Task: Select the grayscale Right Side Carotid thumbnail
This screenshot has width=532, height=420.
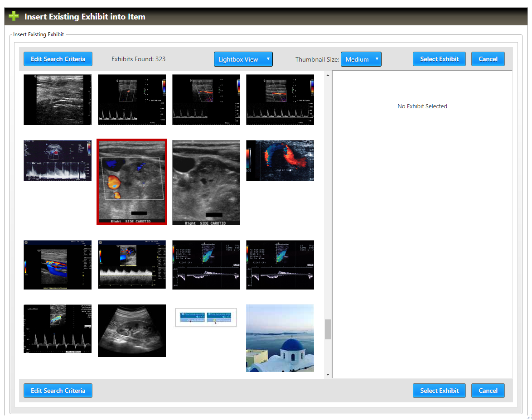Action: coord(206,183)
